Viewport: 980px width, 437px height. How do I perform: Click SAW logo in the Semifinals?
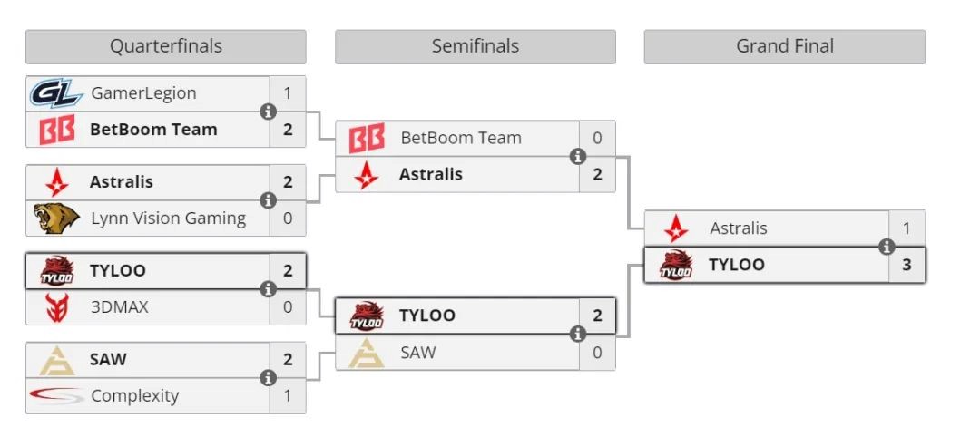coord(366,353)
